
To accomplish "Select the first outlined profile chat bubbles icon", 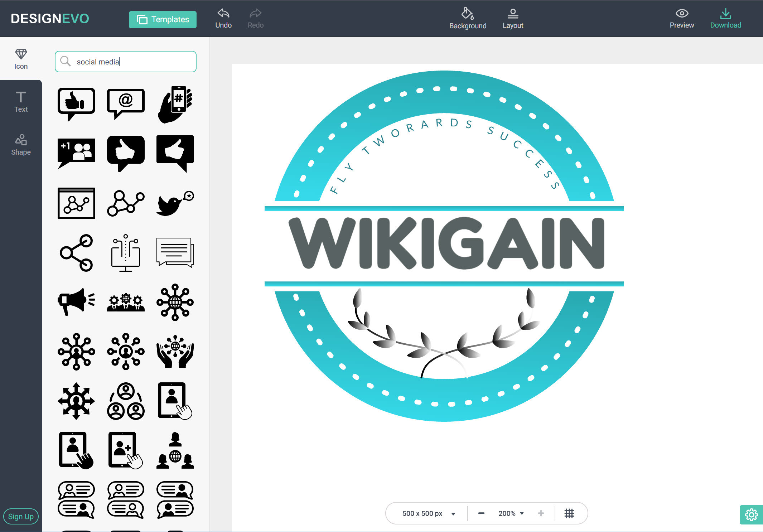I will pos(76,500).
